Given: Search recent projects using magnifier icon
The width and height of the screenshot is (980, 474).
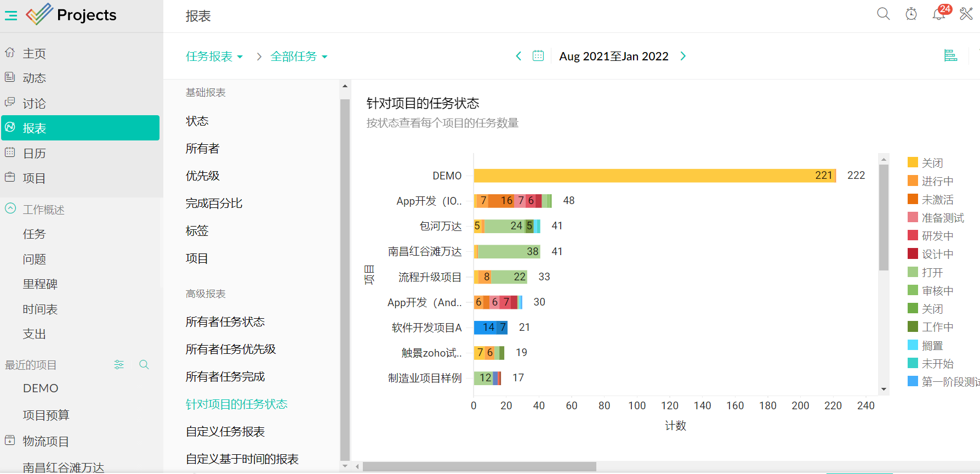Looking at the screenshot, I should point(144,365).
